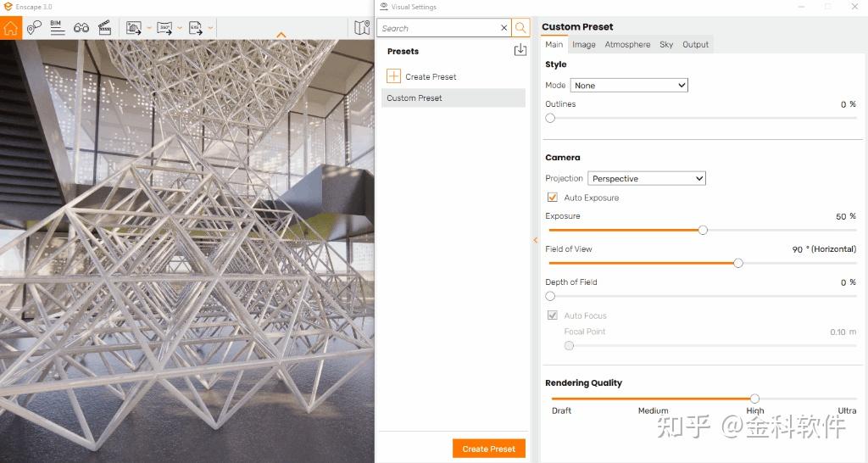Click the Rendering Quality slider handle

tap(754, 399)
